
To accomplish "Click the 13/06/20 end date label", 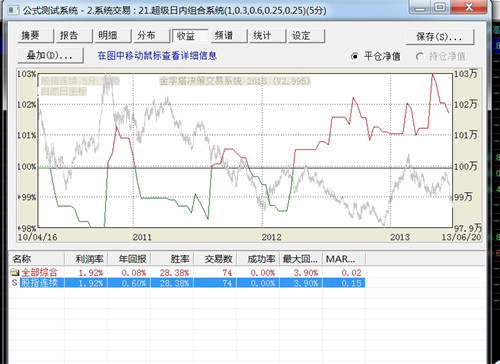I will [462, 237].
